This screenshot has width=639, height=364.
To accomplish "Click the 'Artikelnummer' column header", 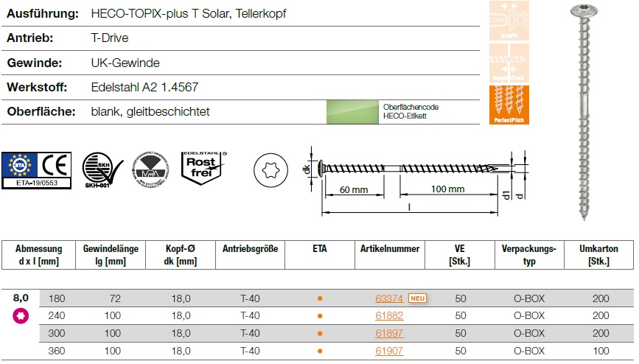I will coord(390,255).
